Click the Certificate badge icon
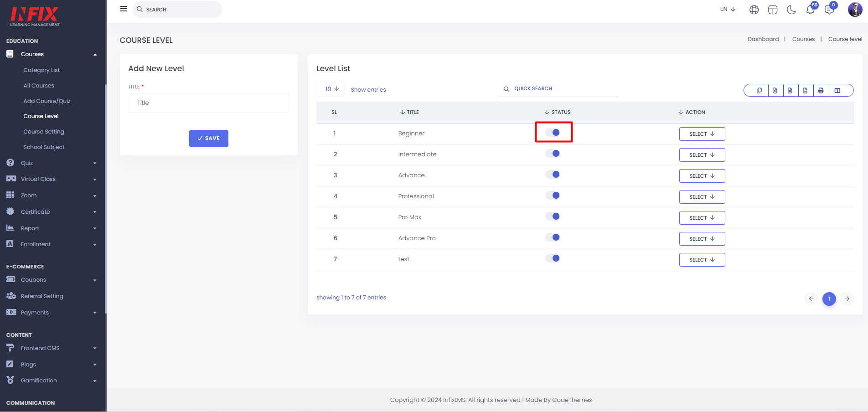 point(10,211)
